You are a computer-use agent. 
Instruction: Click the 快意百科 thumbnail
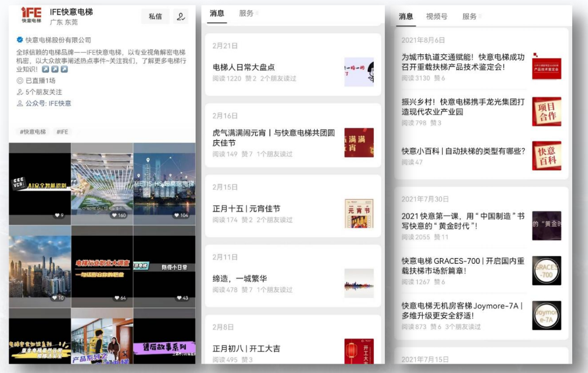point(547,156)
